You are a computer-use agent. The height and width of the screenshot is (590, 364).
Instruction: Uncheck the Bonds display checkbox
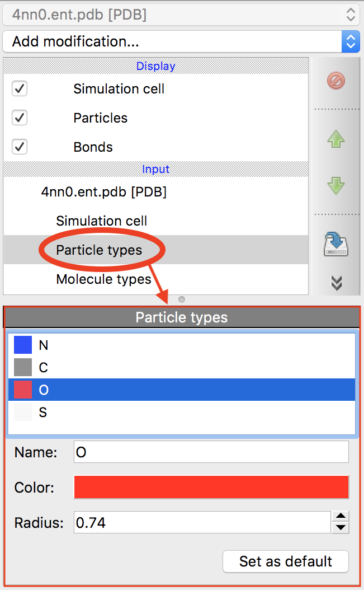tap(20, 147)
